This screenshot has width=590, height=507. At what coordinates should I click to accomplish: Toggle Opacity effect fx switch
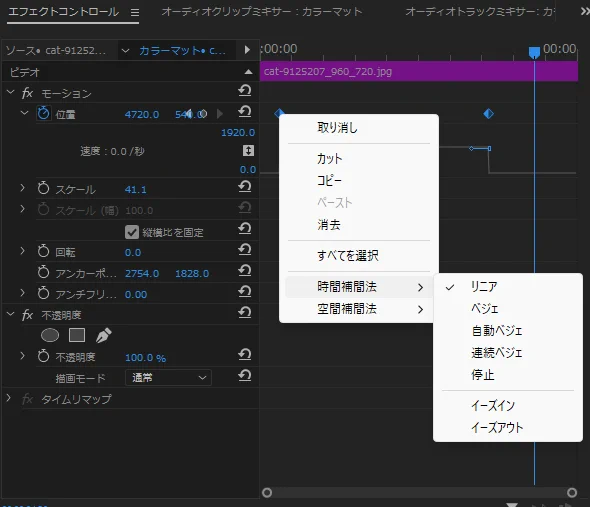(x=27, y=315)
